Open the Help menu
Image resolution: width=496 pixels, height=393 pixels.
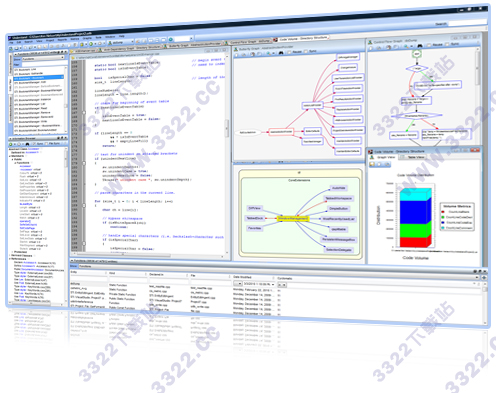[122, 36]
